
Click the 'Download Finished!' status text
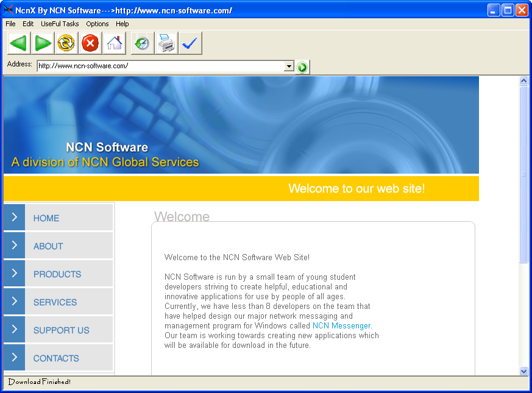tap(40, 382)
